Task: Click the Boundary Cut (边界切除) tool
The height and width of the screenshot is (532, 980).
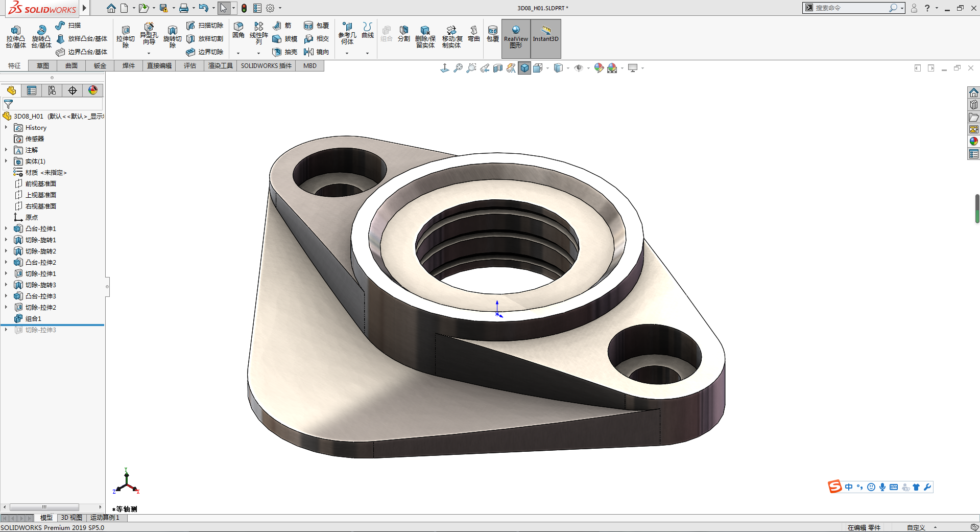Action: (x=205, y=52)
